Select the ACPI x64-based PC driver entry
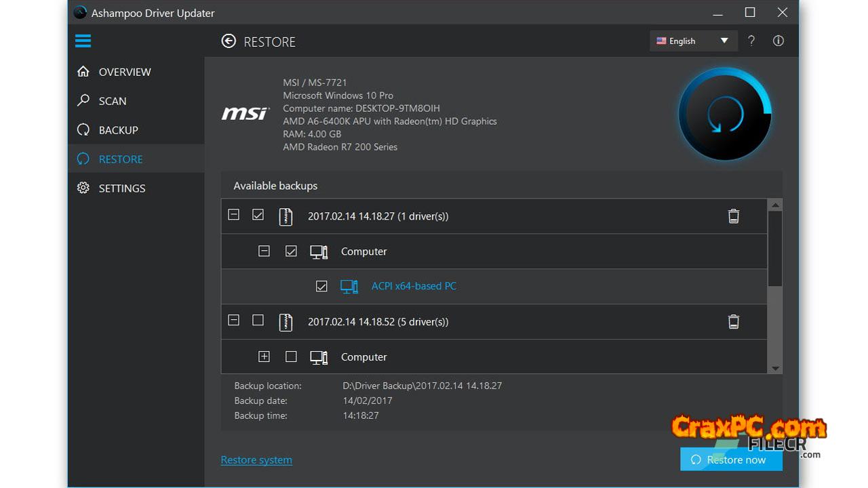The image size is (868, 488). click(414, 286)
